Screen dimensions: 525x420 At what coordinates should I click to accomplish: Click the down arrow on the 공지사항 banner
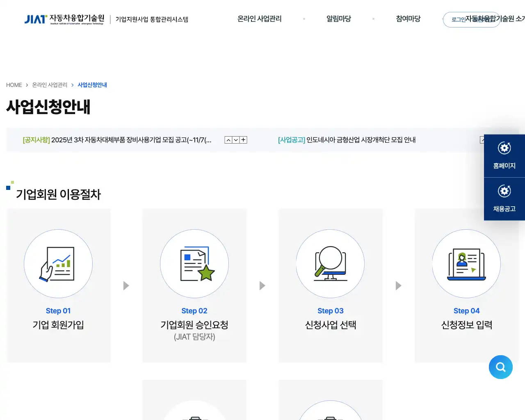[x=235, y=140]
